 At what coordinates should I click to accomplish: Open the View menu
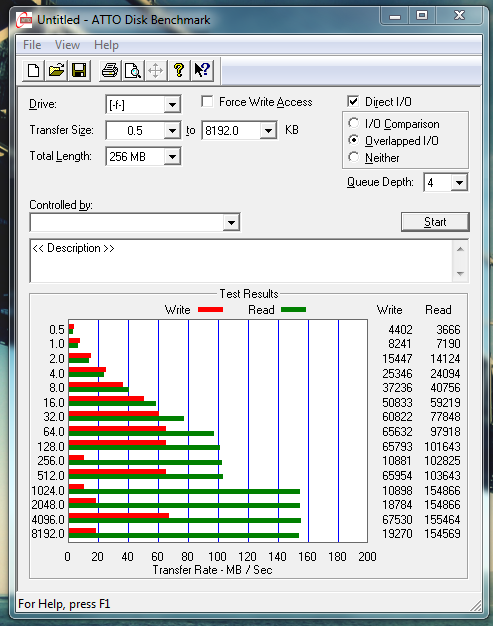[x=67, y=45]
